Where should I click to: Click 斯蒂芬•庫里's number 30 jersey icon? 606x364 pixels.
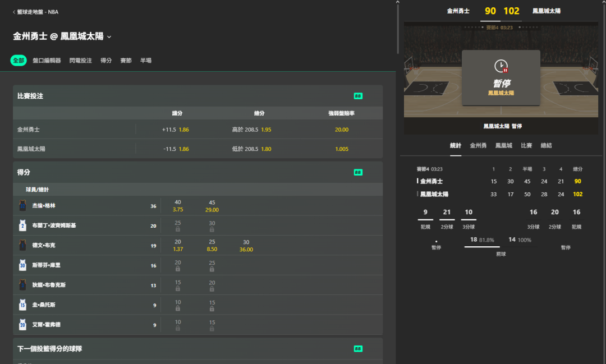pos(22,265)
